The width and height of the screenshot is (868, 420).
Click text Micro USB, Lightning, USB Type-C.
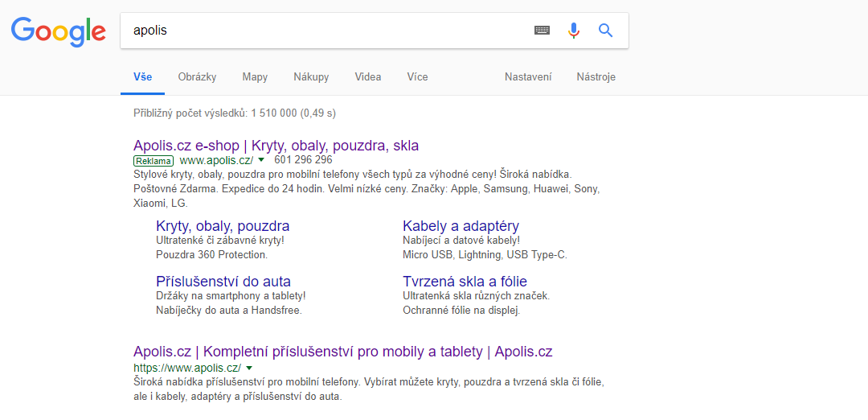coord(485,255)
